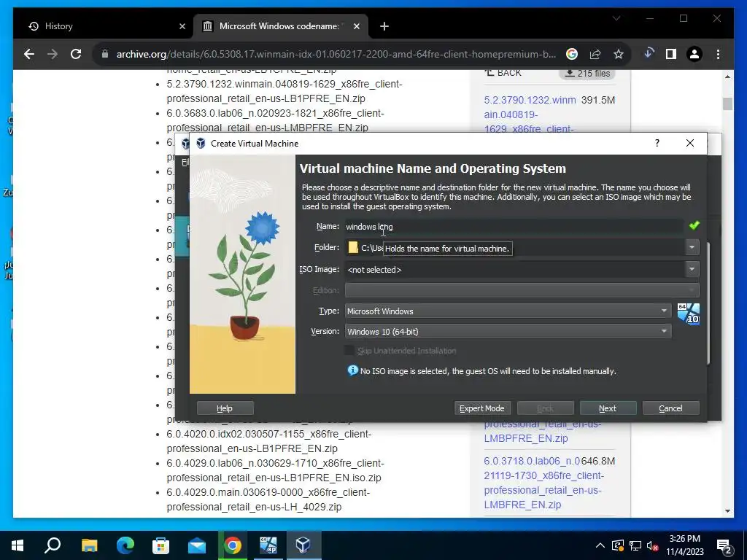Screen dimensions: 747x560
Task: Click the 215 files download button
Action: (587, 74)
